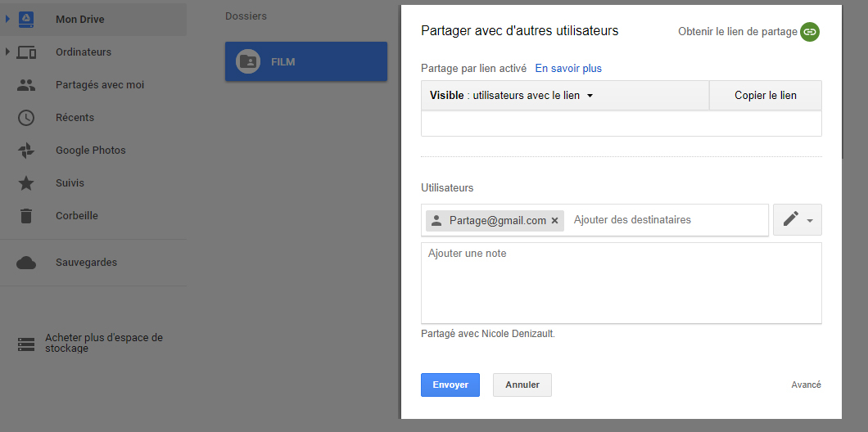Expand the Ordinateurs tree arrow
Screen dimensions: 868x432
pyautogui.click(x=7, y=52)
